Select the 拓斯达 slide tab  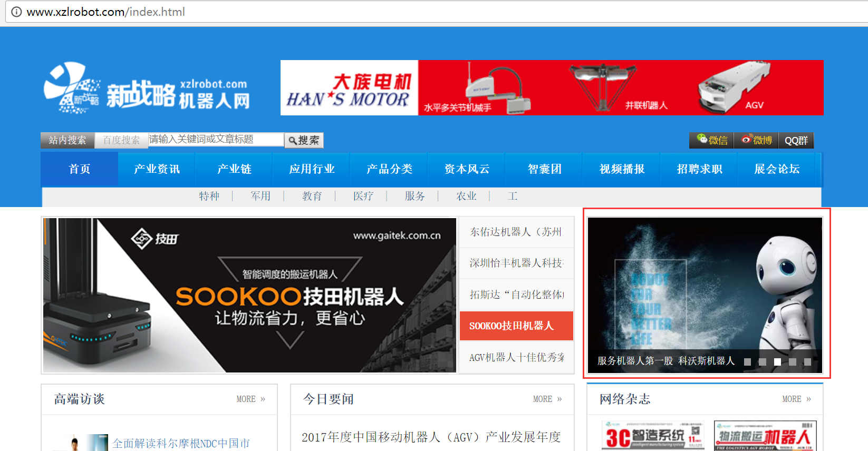tap(516, 295)
